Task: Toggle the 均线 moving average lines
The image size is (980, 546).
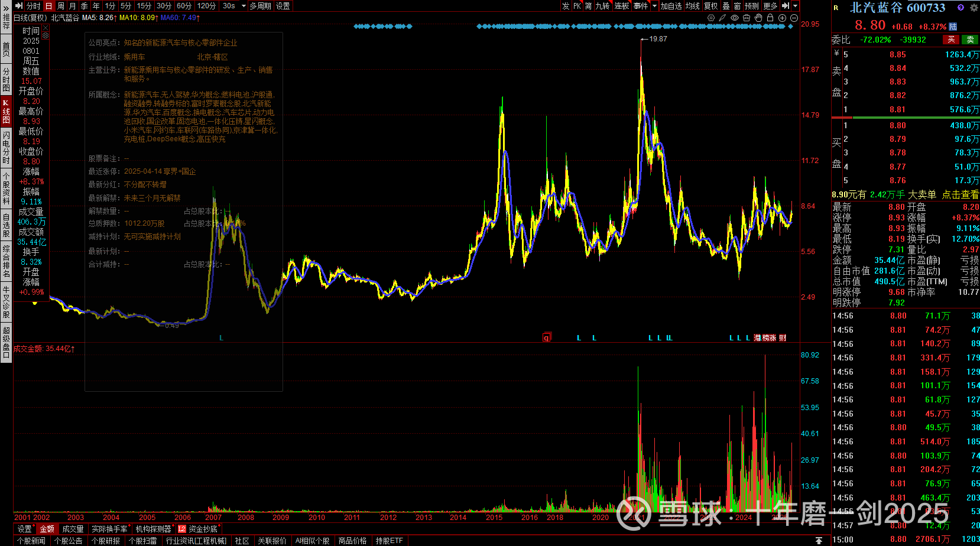Action: coord(693,6)
